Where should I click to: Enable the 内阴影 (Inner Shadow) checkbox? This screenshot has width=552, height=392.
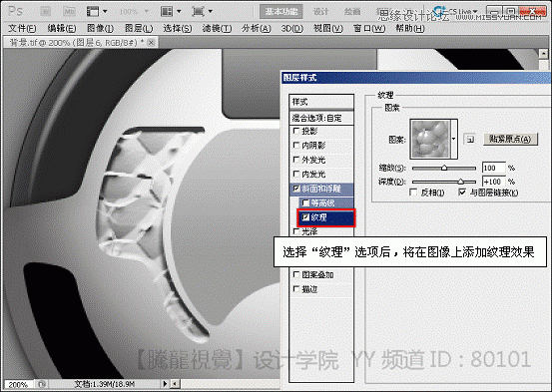[x=296, y=145]
